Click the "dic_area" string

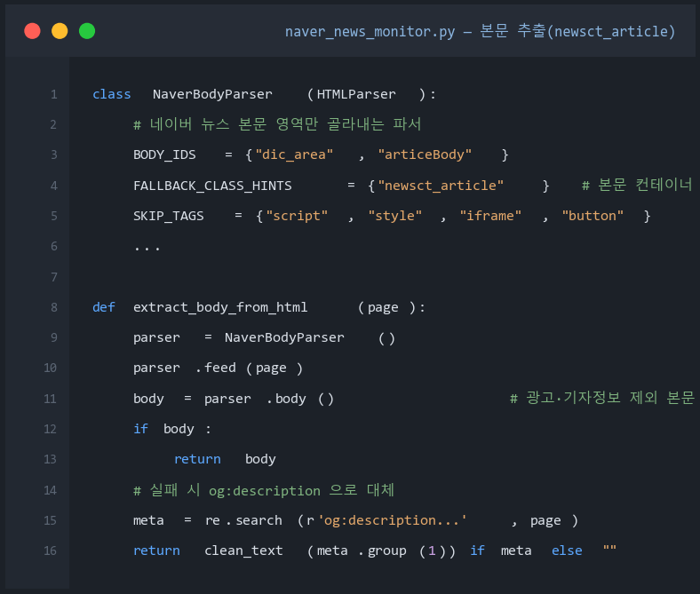(294, 154)
